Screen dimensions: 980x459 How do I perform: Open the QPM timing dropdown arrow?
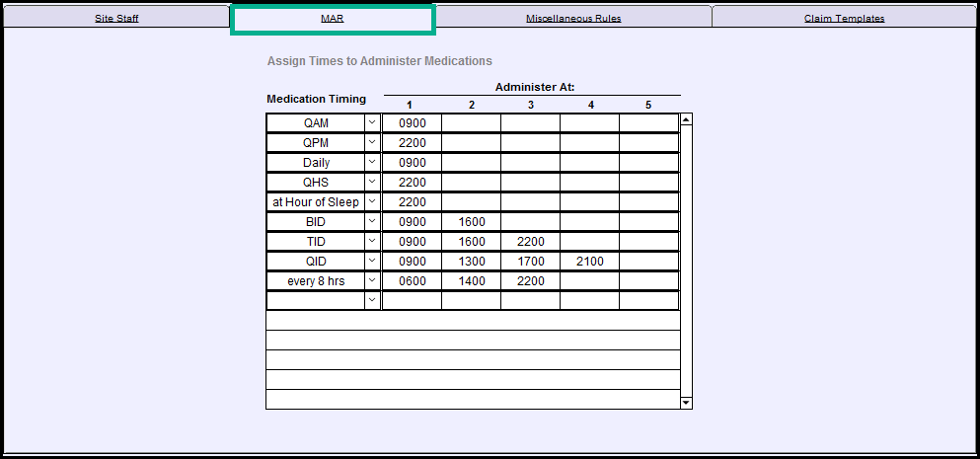372,143
